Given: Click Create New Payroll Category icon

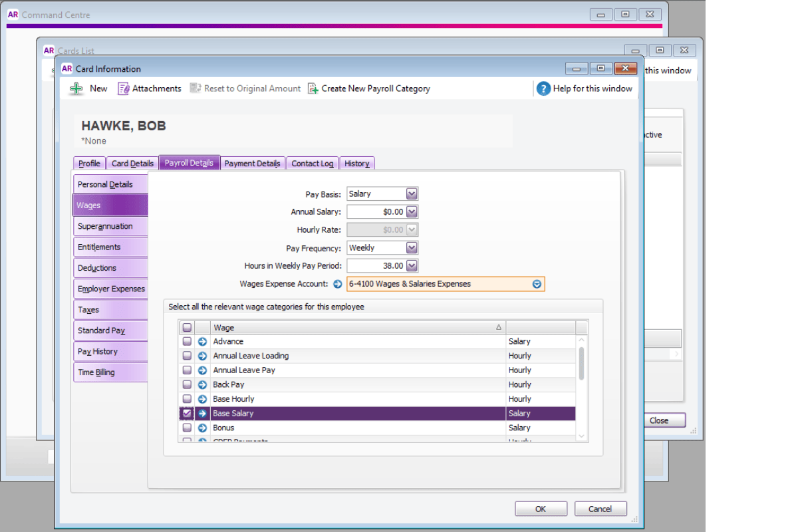Looking at the screenshot, I should 313,88.
